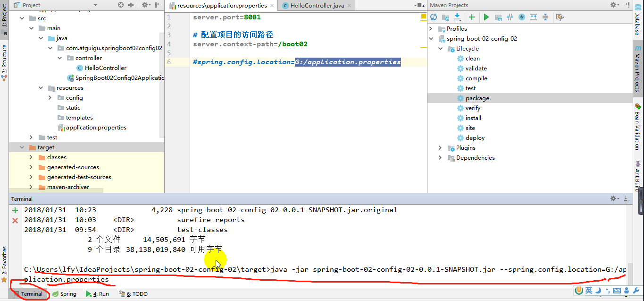Open Spring tool window tab

tap(64, 293)
